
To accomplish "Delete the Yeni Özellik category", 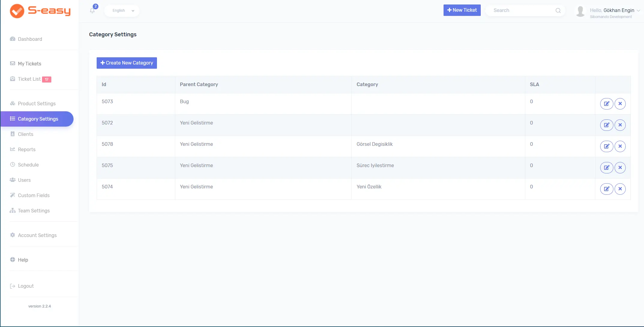I will coord(620,189).
